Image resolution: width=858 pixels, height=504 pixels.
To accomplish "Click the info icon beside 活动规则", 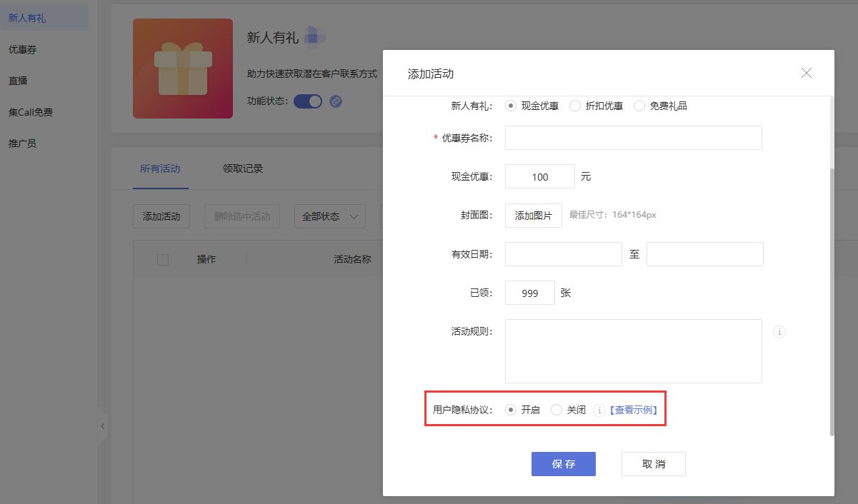I will coord(779,332).
